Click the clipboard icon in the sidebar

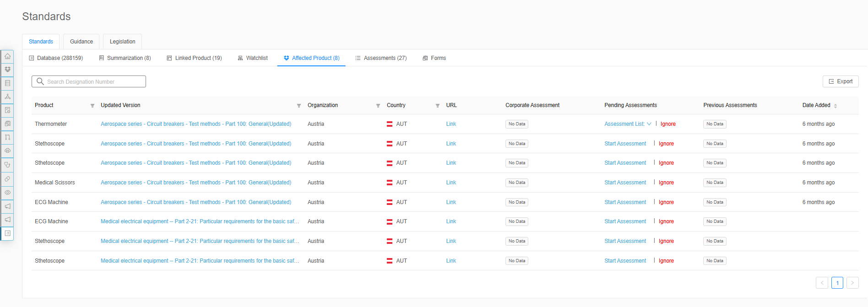coord(7,124)
